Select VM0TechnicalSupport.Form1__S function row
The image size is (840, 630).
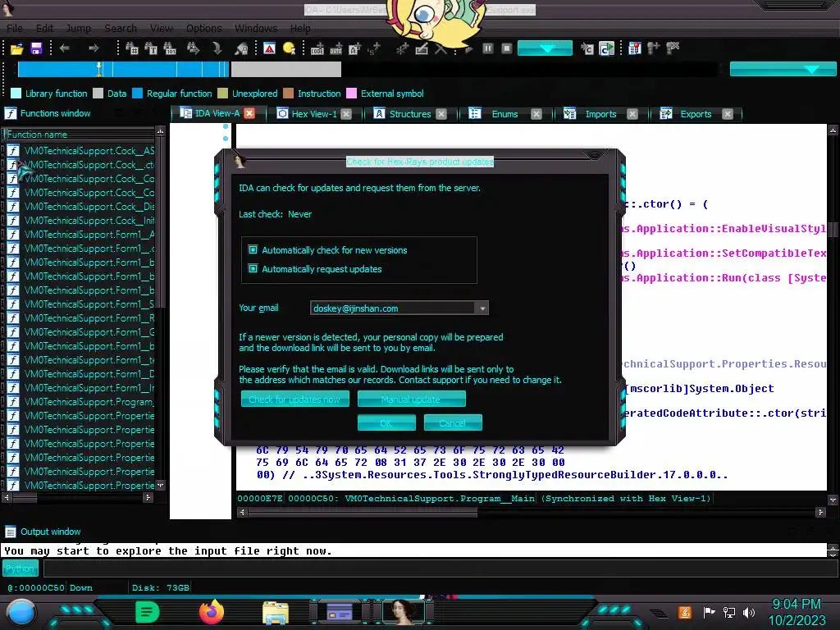tap(80, 304)
